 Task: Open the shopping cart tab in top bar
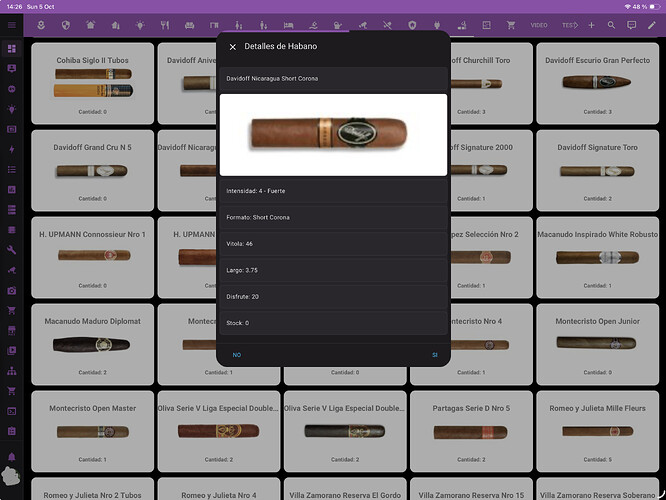click(x=511, y=25)
